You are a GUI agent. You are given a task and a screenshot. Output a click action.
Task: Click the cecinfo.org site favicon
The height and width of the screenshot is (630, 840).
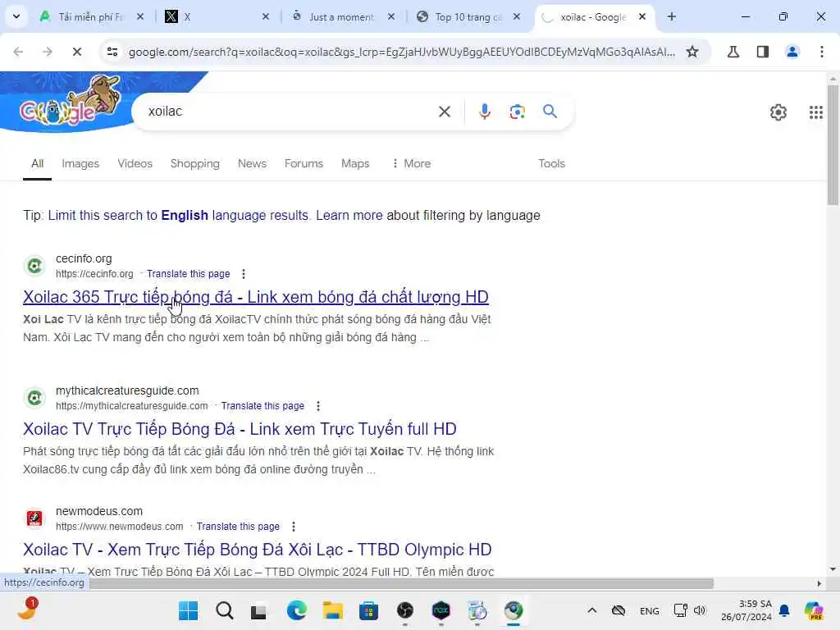[x=34, y=266]
